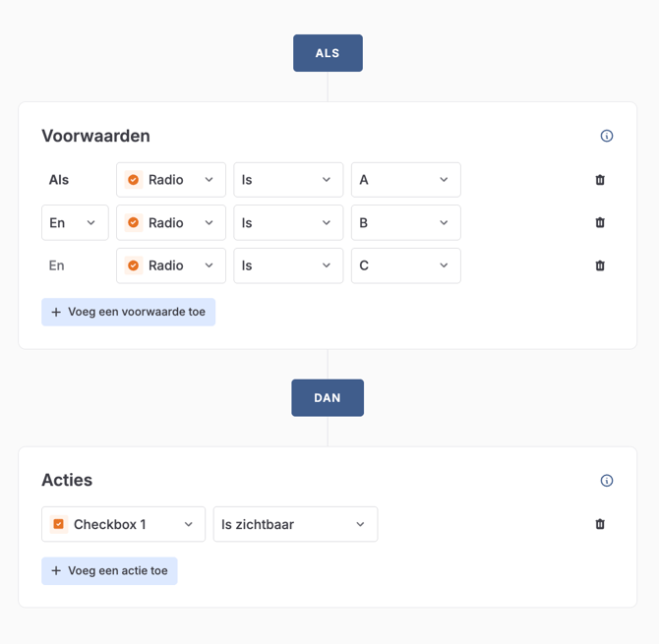Click the plus icon for adding an actie

56,570
